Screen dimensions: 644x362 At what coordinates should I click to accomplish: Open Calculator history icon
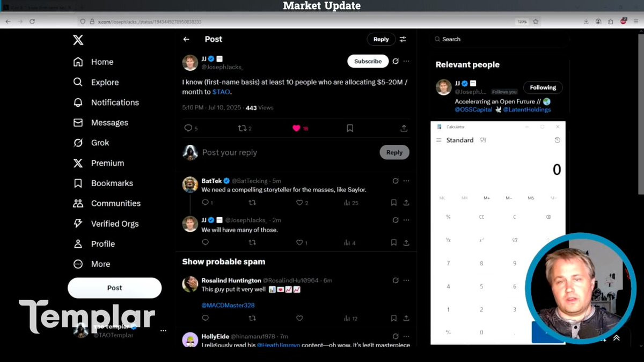tap(557, 140)
